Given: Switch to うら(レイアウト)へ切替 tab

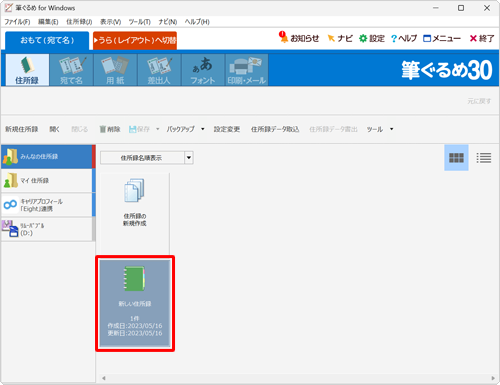Looking at the screenshot, I should [x=135, y=40].
